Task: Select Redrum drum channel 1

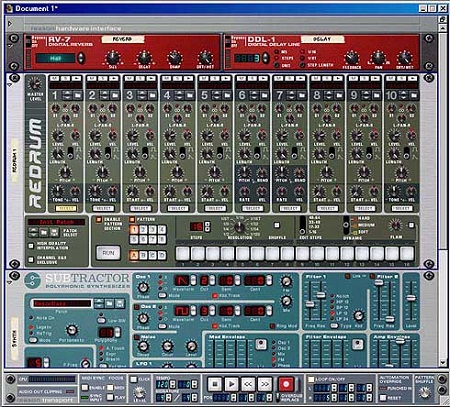Action: [66, 209]
